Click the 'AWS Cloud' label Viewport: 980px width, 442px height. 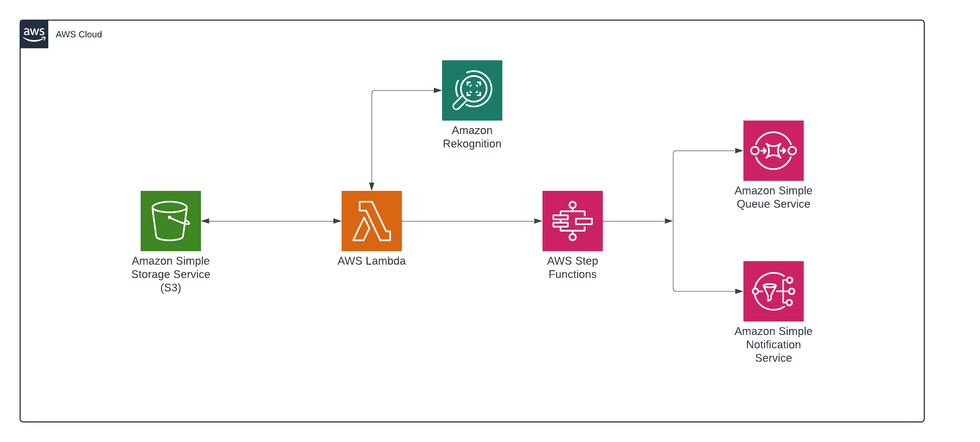click(x=79, y=34)
